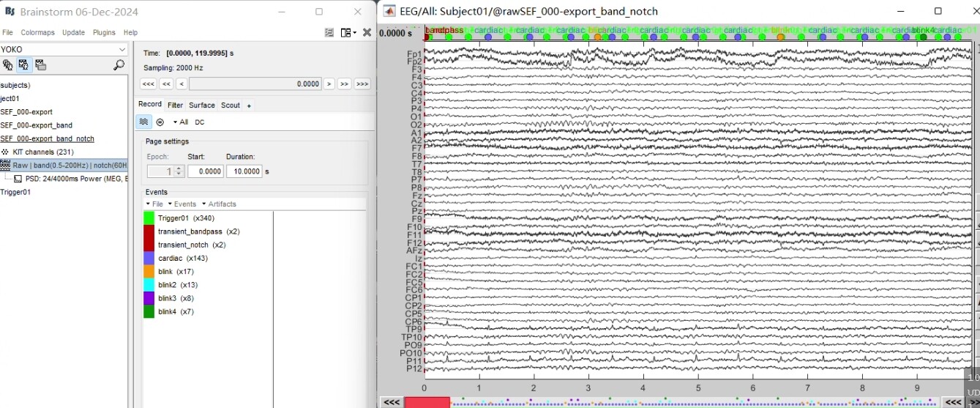The image size is (980, 408).
Task: Click the left <<< button below EEG plot
Action: [x=392, y=402]
